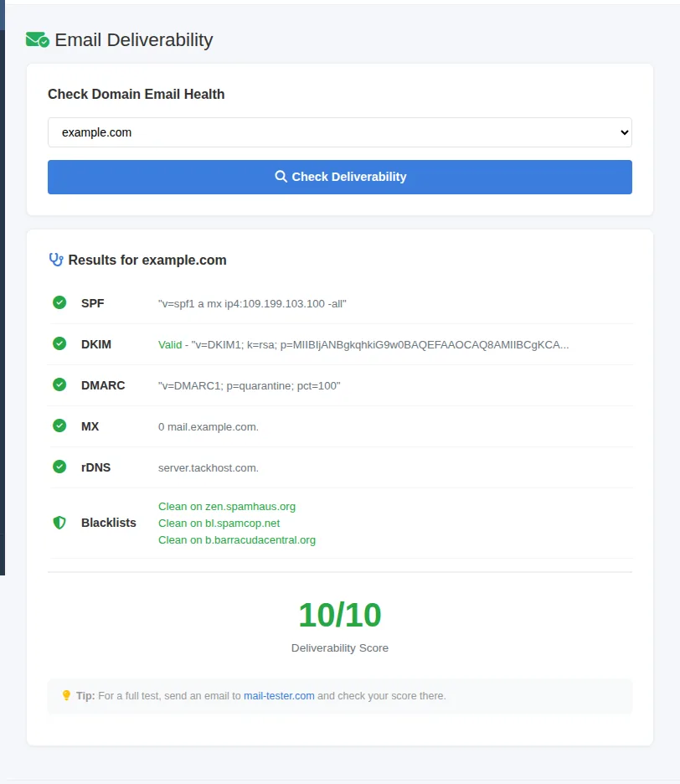
Task: Select the SPF record value text
Action: [x=252, y=303]
